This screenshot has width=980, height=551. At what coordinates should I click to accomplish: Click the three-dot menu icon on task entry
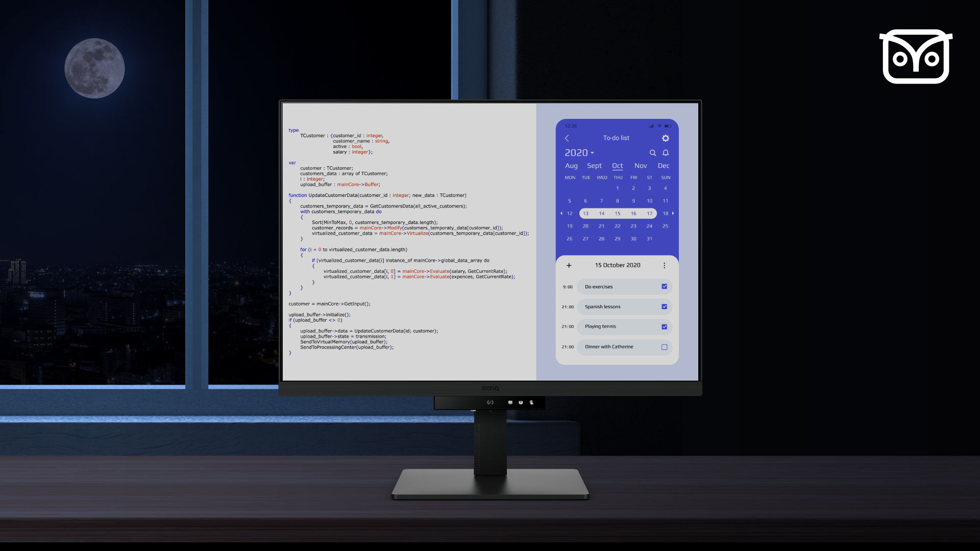click(x=665, y=264)
